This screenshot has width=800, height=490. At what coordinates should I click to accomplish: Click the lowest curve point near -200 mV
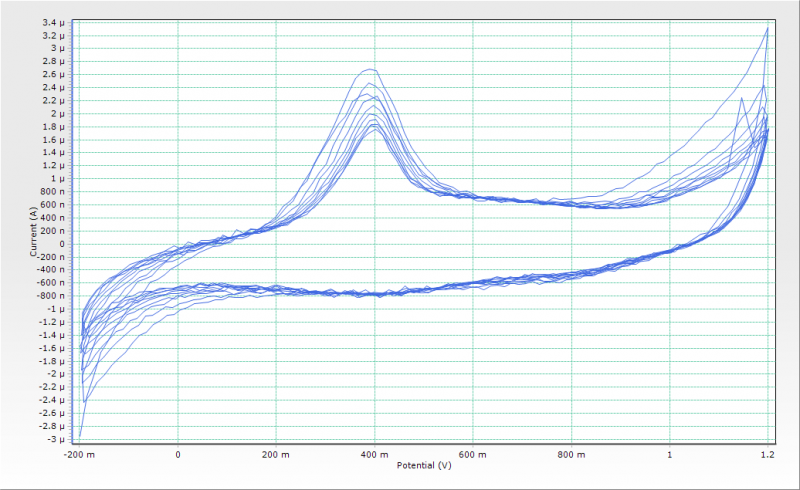click(80, 436)
